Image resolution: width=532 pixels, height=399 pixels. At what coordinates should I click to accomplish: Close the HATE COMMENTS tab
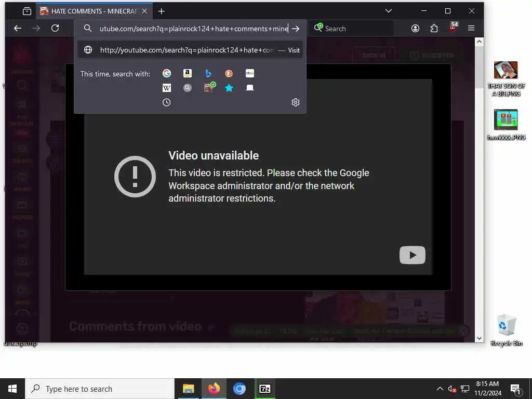coord(144,11)
